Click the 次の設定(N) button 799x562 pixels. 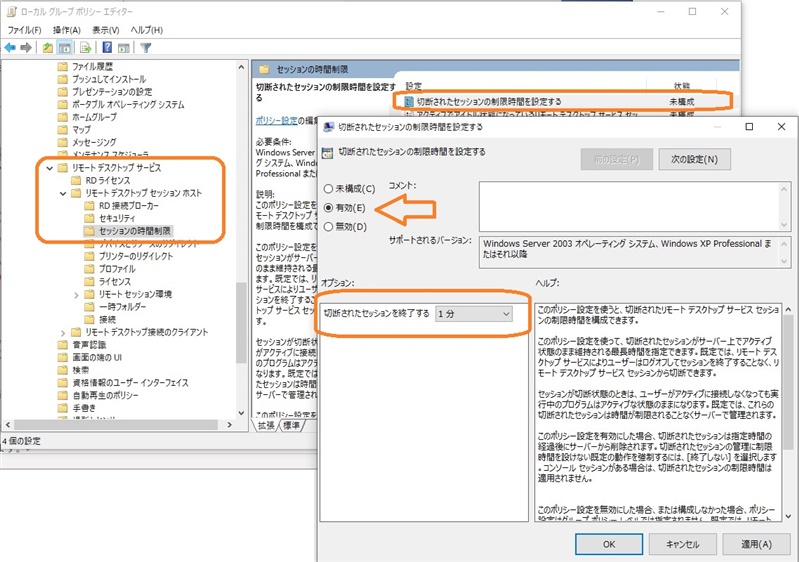click(695, 159)
